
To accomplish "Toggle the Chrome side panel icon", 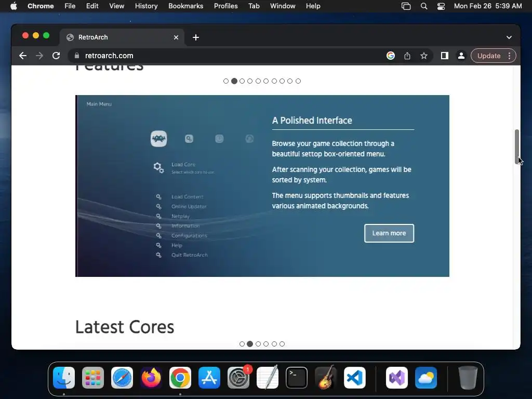I will pos(445,56).
